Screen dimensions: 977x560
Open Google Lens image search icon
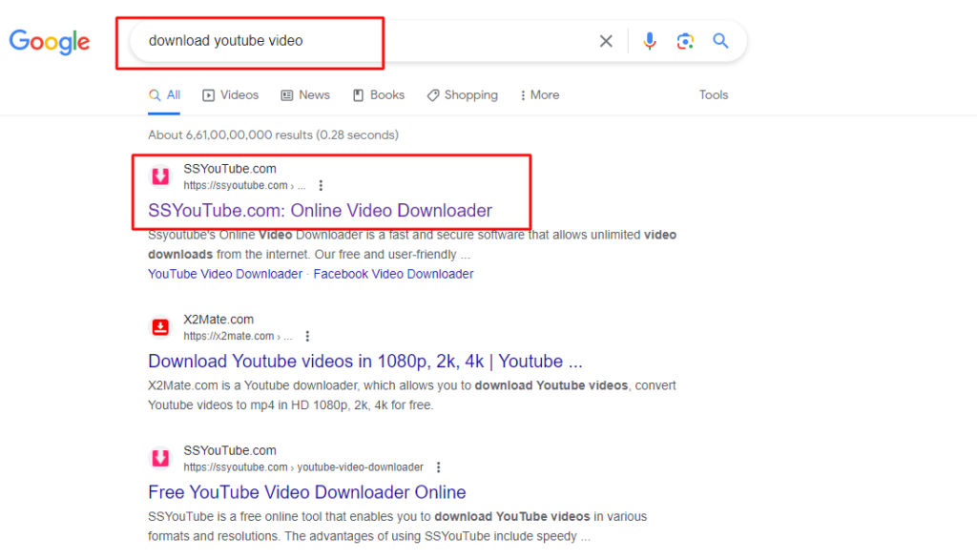685,41
